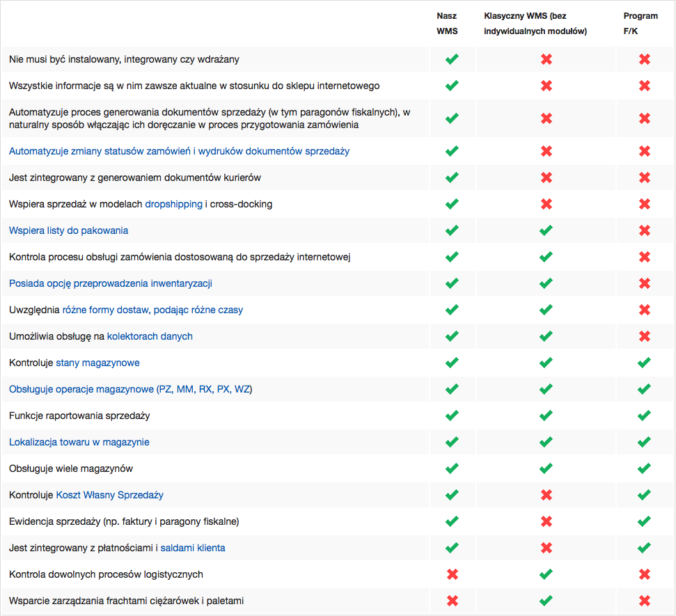
Task: Click Klasyczny WMS red cross in 'Jest zintegrowany z generowaniem dokumentów kurierów' row
Action: click(x=547, y=177)
